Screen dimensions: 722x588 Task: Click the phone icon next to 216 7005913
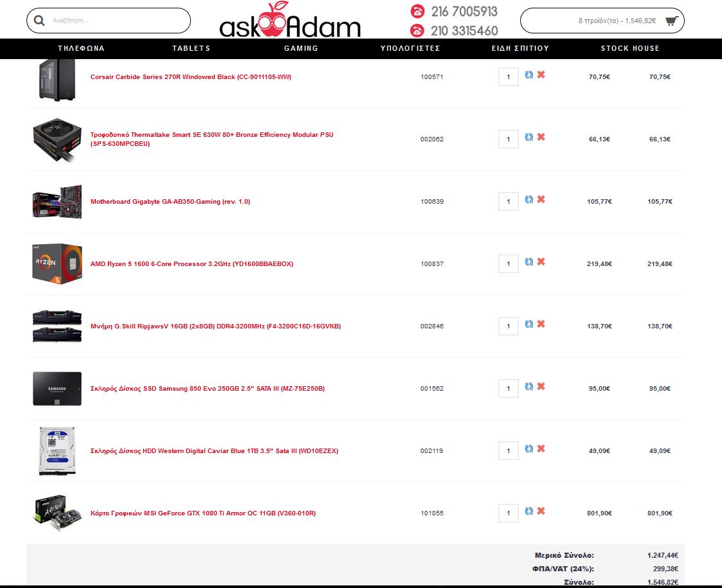click(417, 11)
